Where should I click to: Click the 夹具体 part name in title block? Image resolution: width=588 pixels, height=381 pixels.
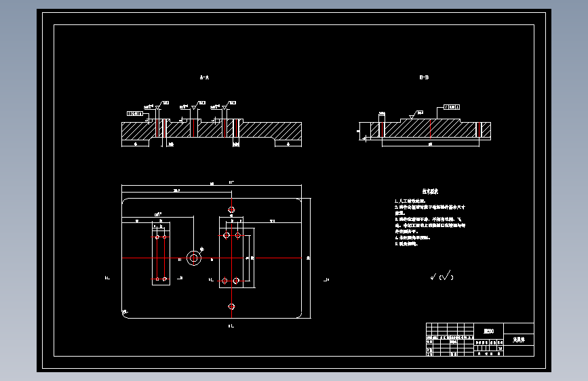[519, 340]
